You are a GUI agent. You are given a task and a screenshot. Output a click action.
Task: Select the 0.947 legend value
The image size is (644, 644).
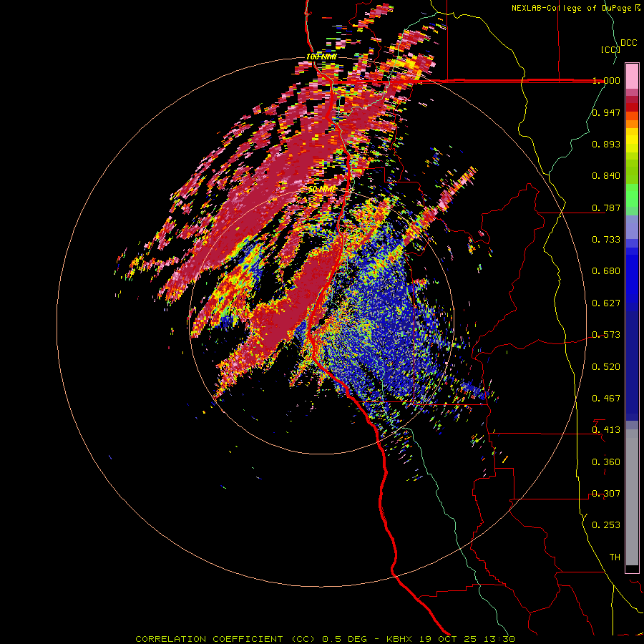[x=606, y=112]
